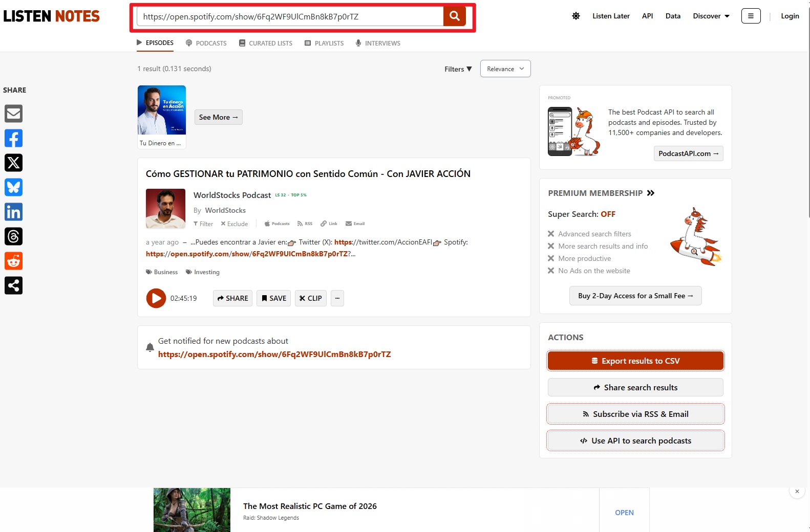The width and height of the screenshot is (810, 532).
Task: Click OPEN on the Raid ad banner
Action: [x=624, y=513]
